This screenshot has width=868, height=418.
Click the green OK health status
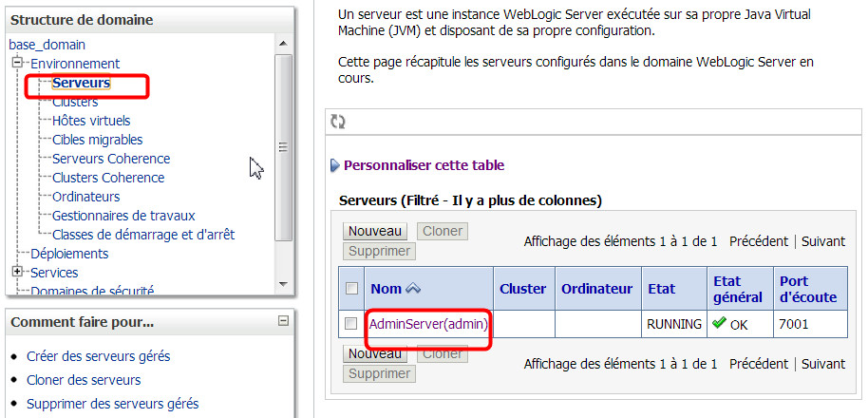point(730,324)
